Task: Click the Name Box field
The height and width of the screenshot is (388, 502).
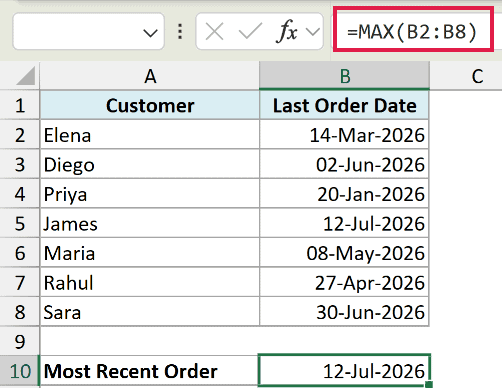Action: pos(88,31)
